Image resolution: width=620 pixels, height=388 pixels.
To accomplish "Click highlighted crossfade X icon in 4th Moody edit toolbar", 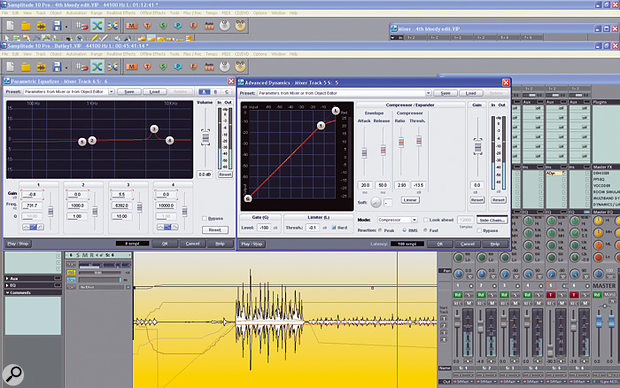I will (97, 26).
